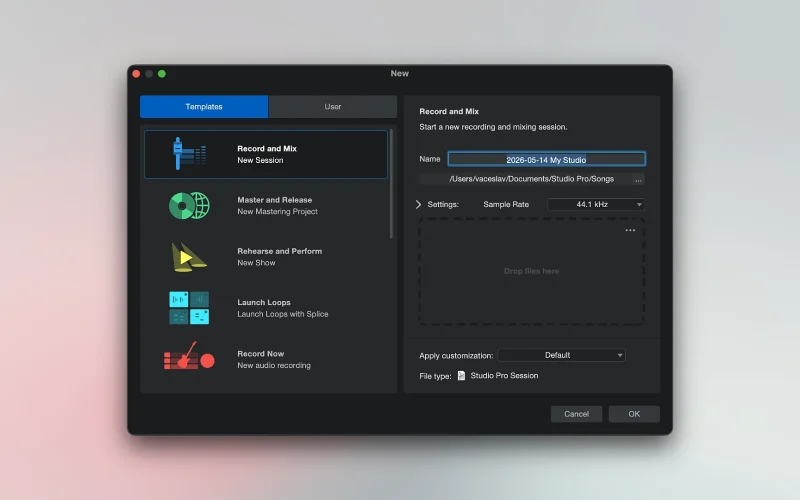Click the Studio Pro Session file icon

(x=461, y=376)
